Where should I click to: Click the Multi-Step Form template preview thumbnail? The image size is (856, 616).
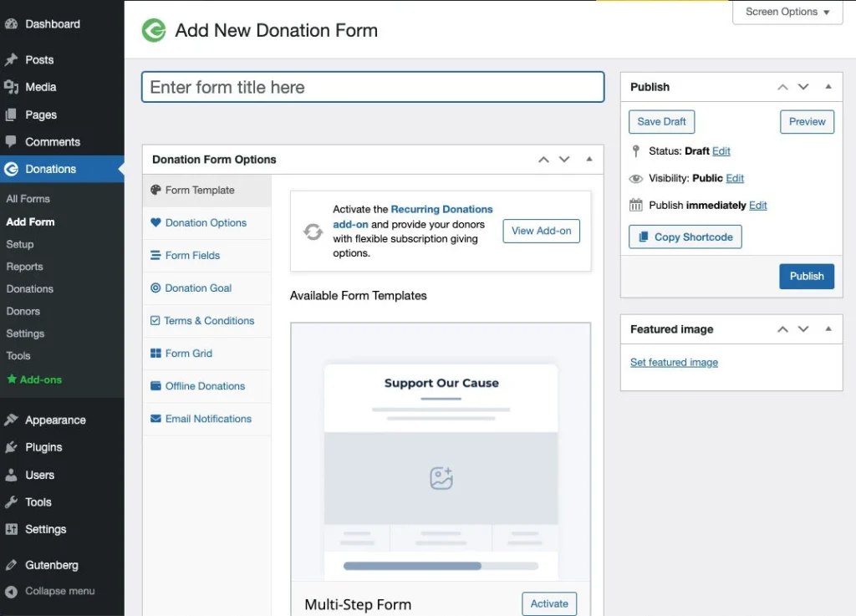click(441, 452)
